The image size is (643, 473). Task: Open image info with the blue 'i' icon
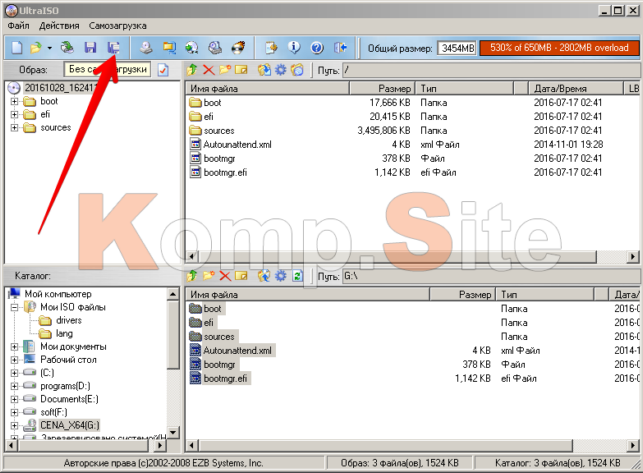tap(294, 48)
